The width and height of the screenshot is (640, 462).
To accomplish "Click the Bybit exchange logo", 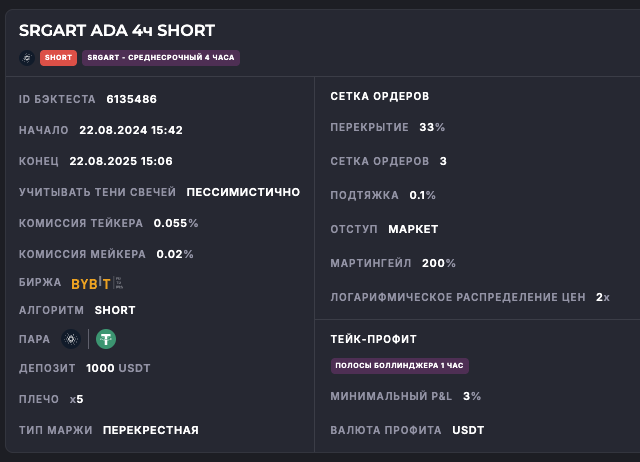I will (90, 284).
